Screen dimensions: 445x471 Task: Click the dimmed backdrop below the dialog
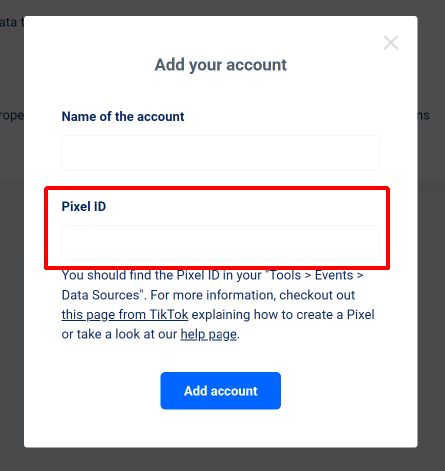tap(220, 460)
